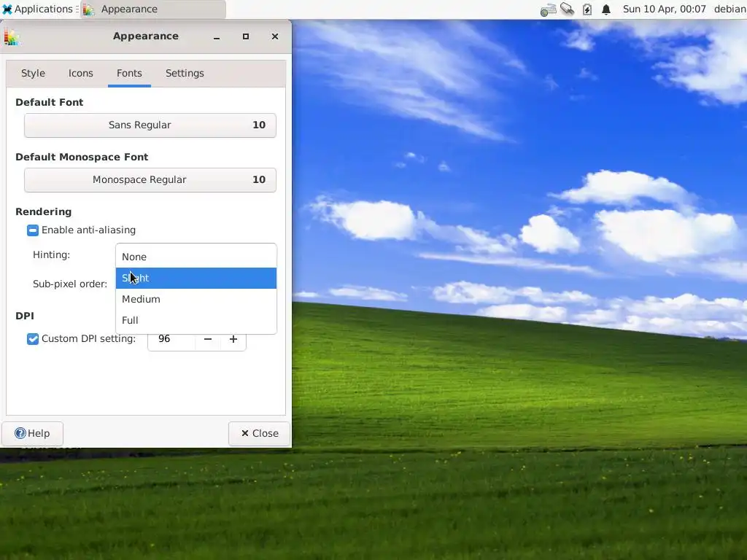The image size is (747, 560).
Task: Click the DPI value field showing 96
Action: click(x=171, y=339)
